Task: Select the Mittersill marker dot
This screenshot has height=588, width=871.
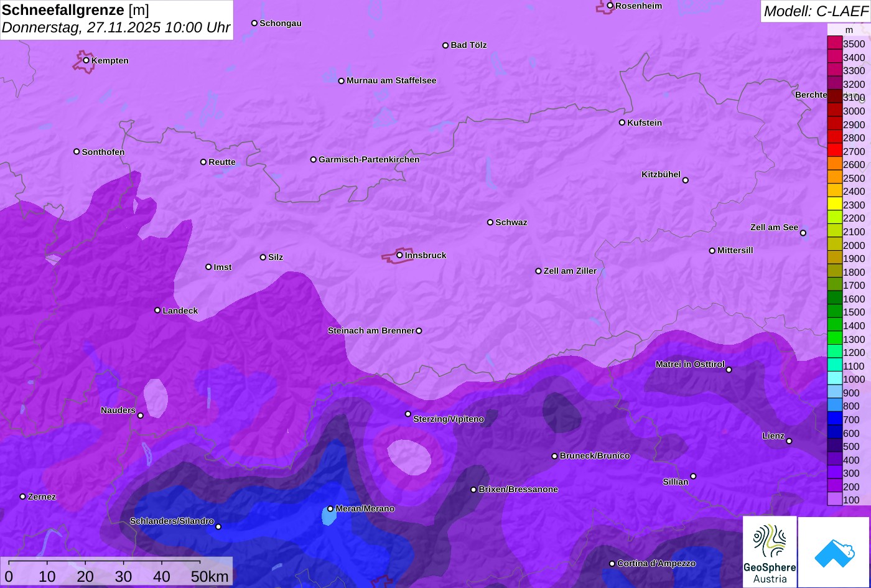Action: click(x=712, y=251)
